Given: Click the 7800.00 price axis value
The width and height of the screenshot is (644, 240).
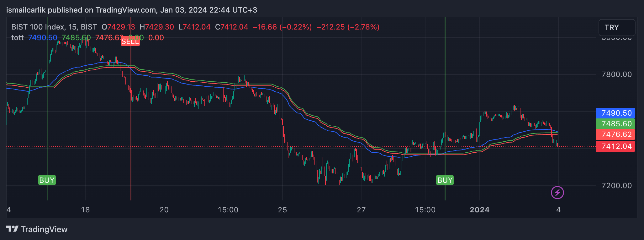Looking at the screenshot, I should pyautogui.click(x=616, y=74).
